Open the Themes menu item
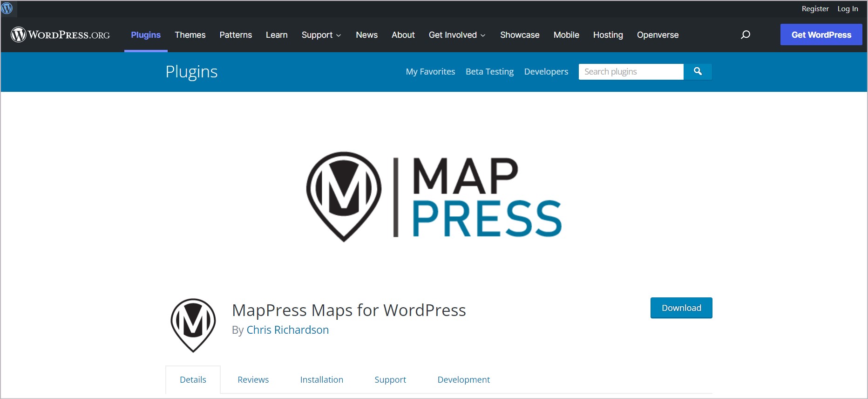Viewport: 868px width, 399px height. tap(190, 35)
